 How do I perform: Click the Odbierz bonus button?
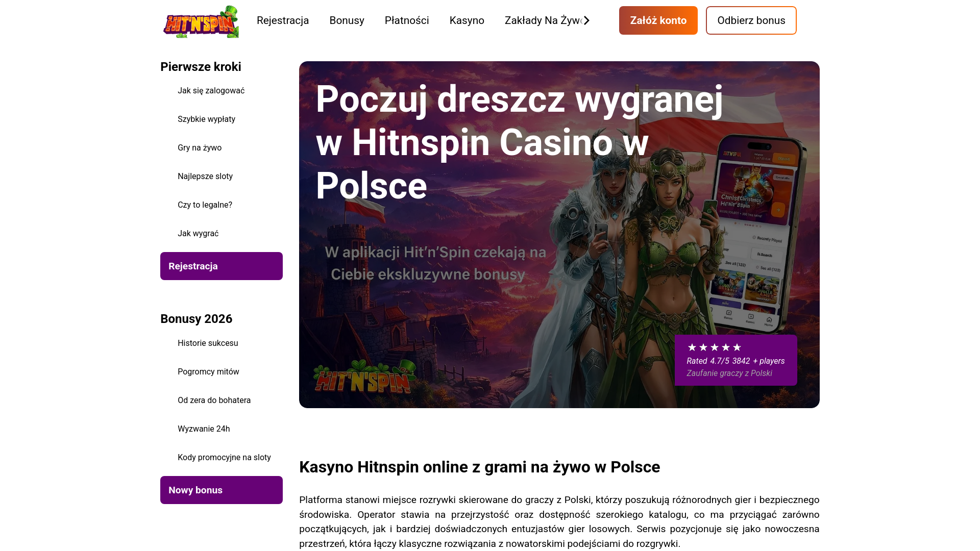pos(751,20)
